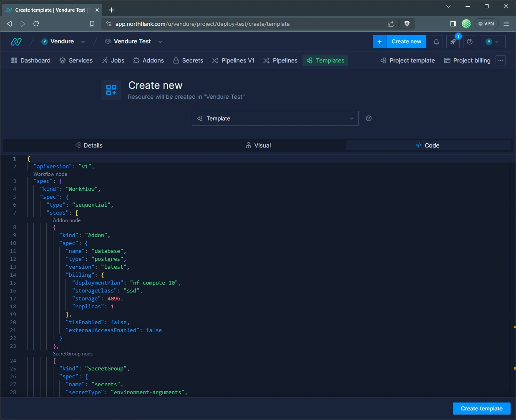Click the Northflank logo

[16, 41]
